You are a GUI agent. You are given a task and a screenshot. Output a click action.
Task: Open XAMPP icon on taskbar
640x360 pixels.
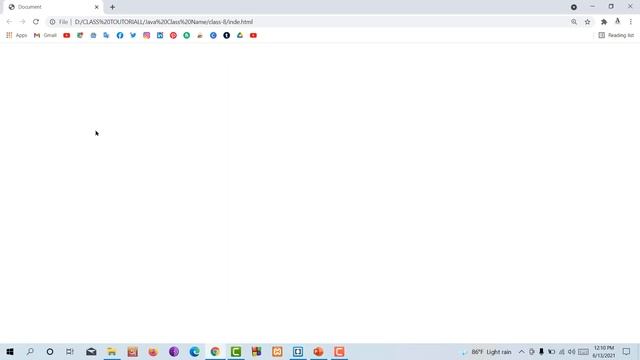277,351
